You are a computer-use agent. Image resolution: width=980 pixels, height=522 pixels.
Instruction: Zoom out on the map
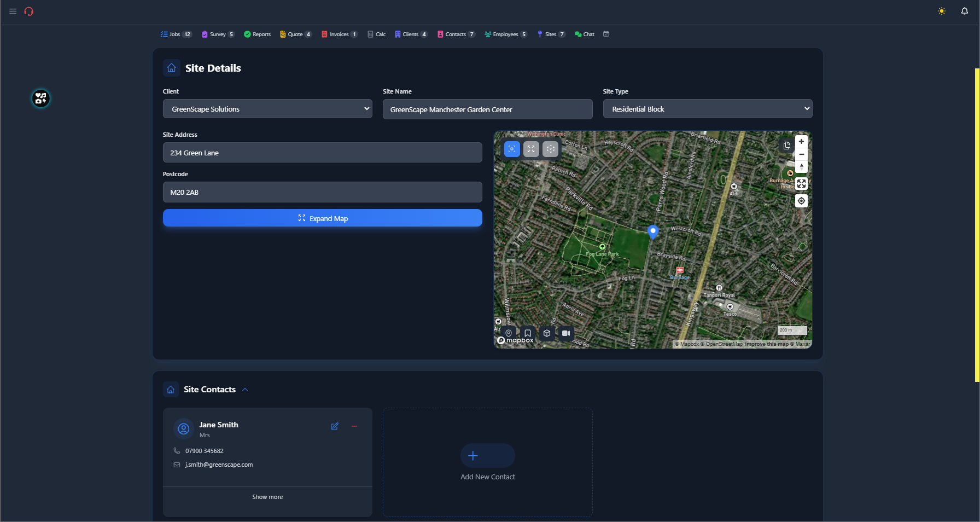801,154
